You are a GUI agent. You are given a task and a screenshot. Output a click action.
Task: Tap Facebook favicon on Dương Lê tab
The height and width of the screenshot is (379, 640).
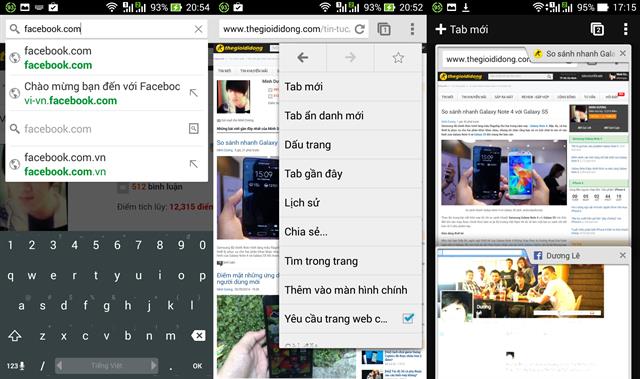[x=538, y=255]
